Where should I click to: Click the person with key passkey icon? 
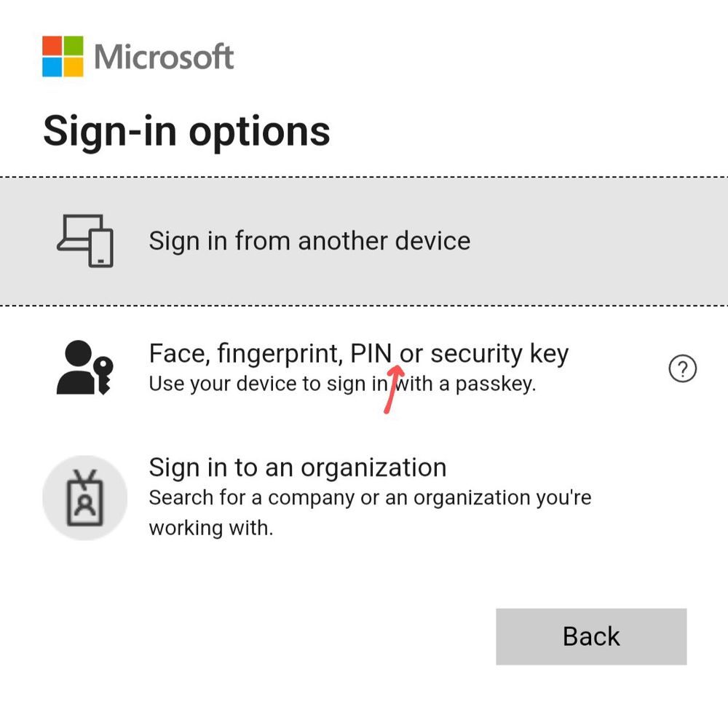pos(85,368)
